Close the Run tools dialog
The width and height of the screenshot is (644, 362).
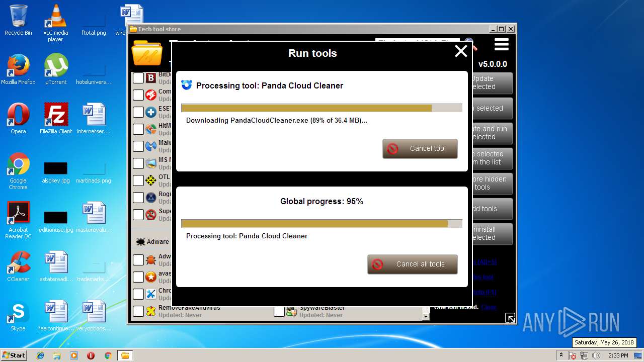point(461,51)
